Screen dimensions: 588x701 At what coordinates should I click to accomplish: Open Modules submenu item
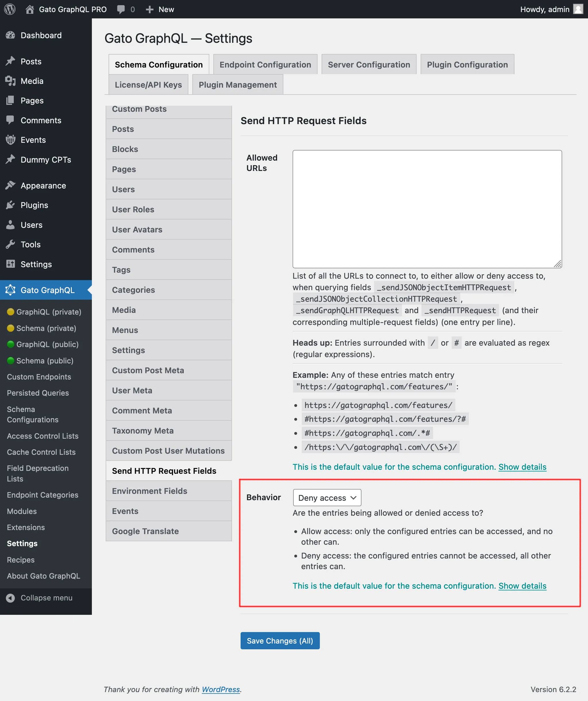pos(22,511)
